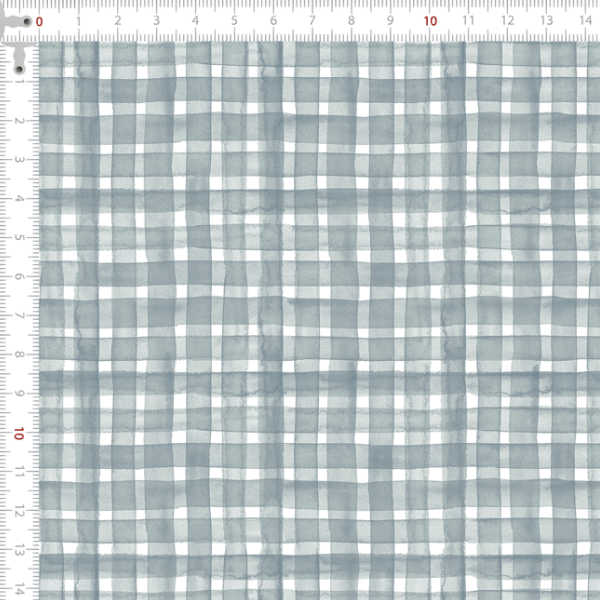Click the center of the plaid fabric image
Image resolution: width=600 pixels, height=600 pixels.
click(319, 320)
